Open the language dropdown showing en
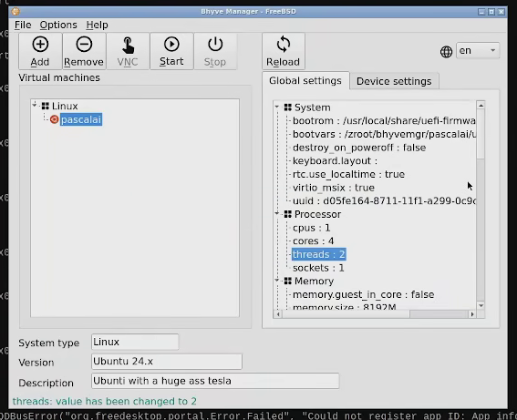 [x=478, y=50]
